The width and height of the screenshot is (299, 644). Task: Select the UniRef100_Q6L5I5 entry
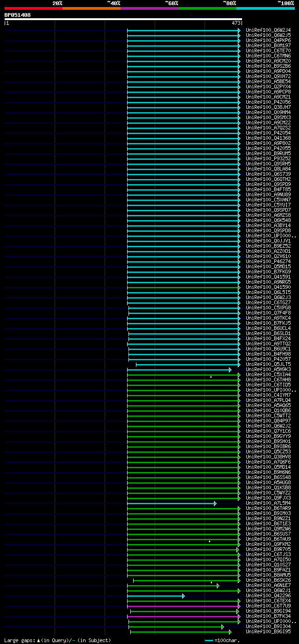click(268, 292)
